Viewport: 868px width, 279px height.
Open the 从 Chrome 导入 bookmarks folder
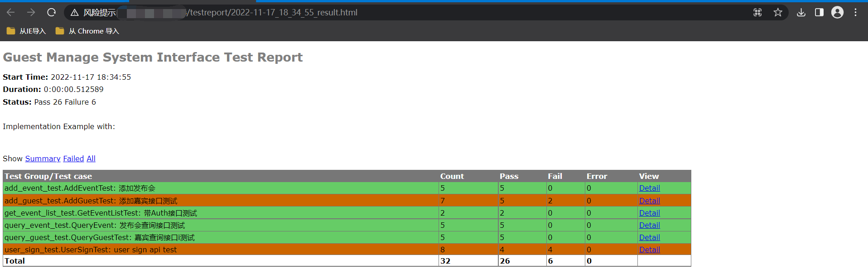[x=87, y=31]
